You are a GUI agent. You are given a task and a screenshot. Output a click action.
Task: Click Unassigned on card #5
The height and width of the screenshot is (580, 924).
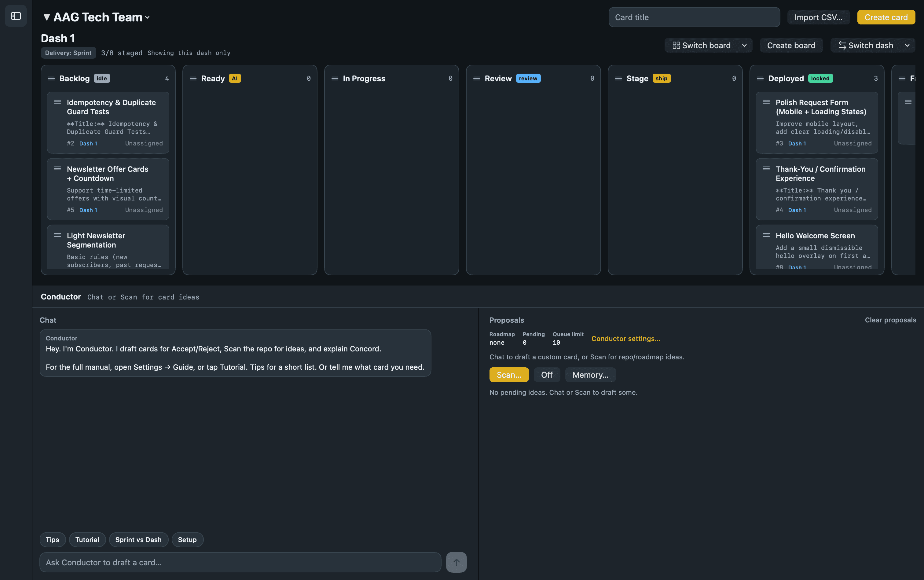click(x=144, y=210)
